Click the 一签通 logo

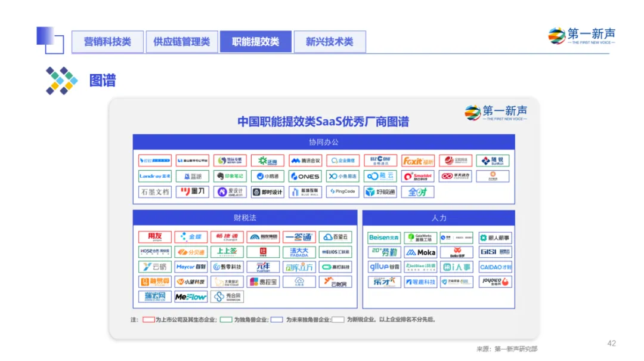pyautogui.click(x=299, y=237)
